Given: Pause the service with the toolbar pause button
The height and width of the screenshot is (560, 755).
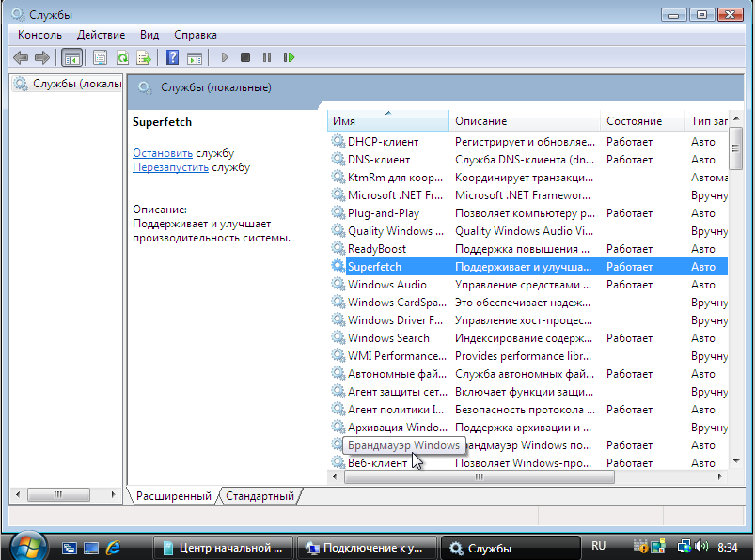Looking at the screenshot, I should [267, 57].
